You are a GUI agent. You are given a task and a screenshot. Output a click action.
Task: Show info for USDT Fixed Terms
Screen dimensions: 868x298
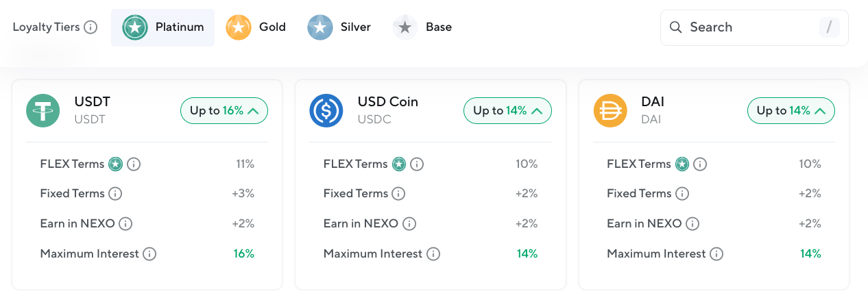pos(115,194)
